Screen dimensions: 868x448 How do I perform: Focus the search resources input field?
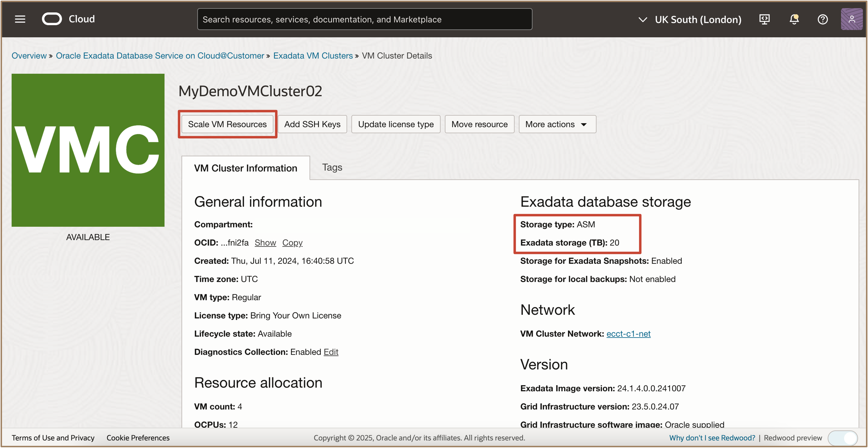364,19
